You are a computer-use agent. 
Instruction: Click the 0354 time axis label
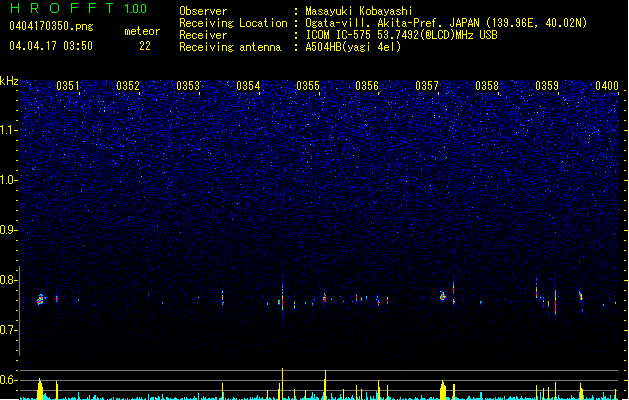point(248,86)
